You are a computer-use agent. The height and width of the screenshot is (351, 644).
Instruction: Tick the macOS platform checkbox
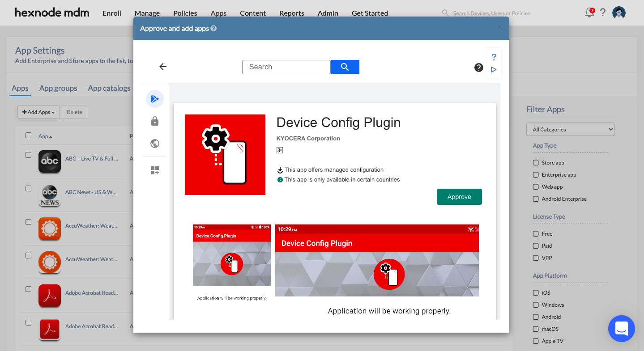536,329
